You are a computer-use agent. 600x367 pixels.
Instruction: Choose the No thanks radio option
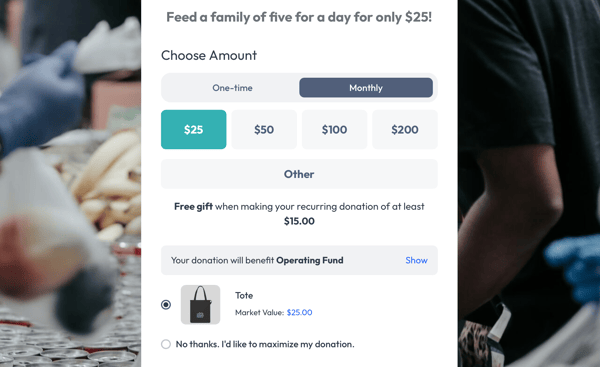tap(166, 344)
